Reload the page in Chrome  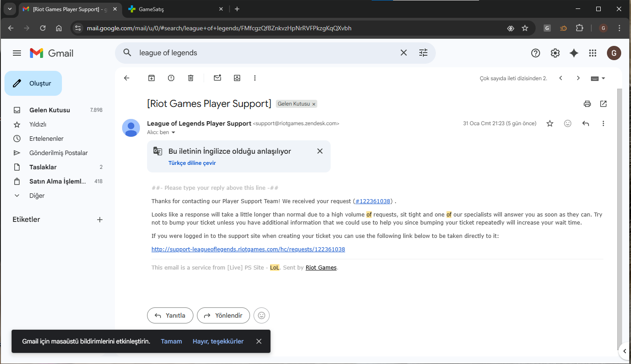(x=43, y=28)
